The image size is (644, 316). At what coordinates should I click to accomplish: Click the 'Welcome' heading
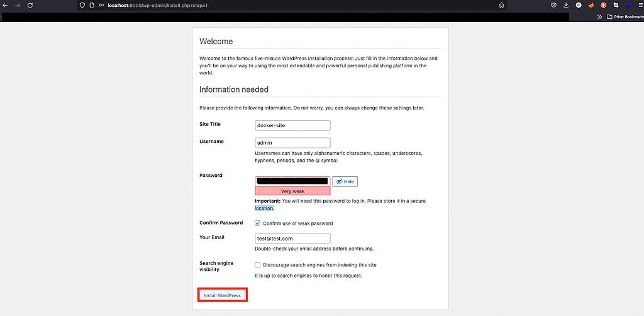pos(216,42)
